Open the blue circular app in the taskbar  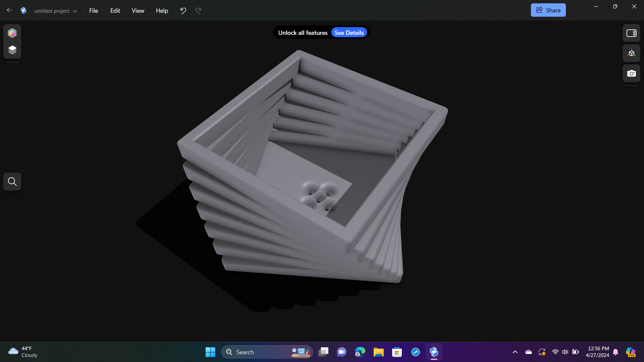[415, 352]
